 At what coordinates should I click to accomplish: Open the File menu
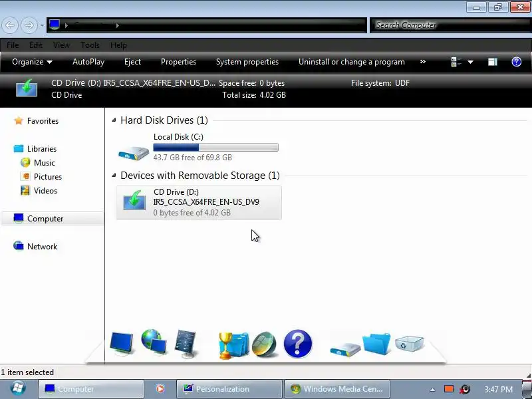click(13, 45)
